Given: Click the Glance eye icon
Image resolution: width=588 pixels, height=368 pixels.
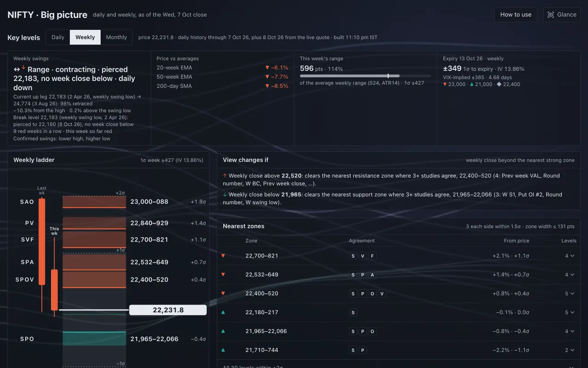Looking at the screenshot, I should click(551, 15).
